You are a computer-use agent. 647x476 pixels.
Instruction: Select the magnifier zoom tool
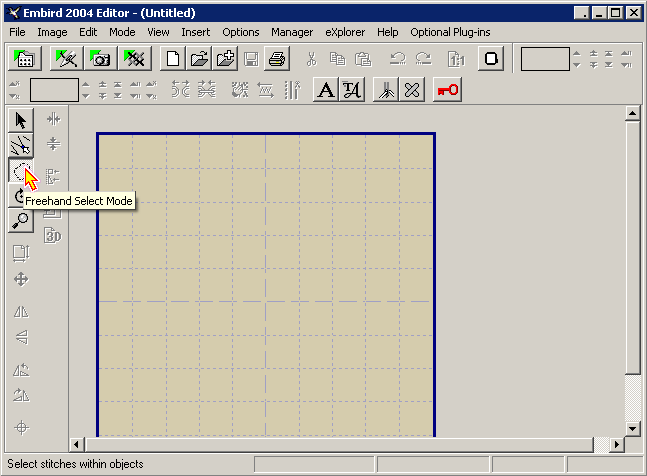point(21,221)
